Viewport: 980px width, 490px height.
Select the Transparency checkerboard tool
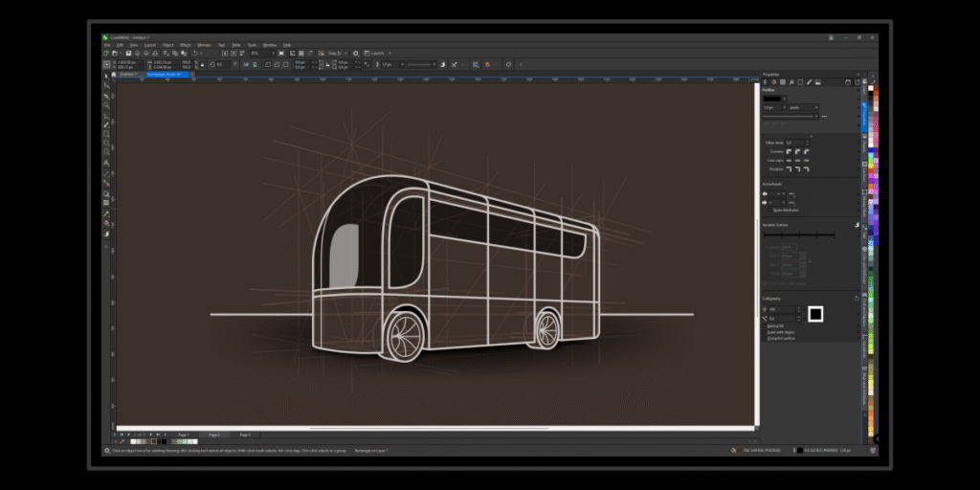pyautogui.click(x=106, y=203)
